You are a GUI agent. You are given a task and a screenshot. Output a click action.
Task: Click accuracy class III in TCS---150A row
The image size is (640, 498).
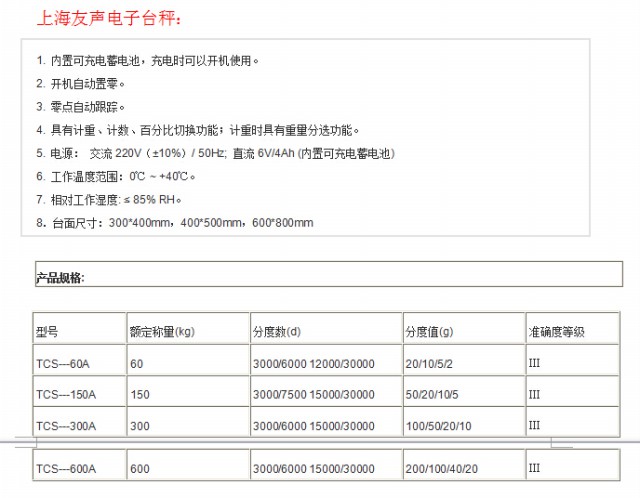(x=534, y=394)
